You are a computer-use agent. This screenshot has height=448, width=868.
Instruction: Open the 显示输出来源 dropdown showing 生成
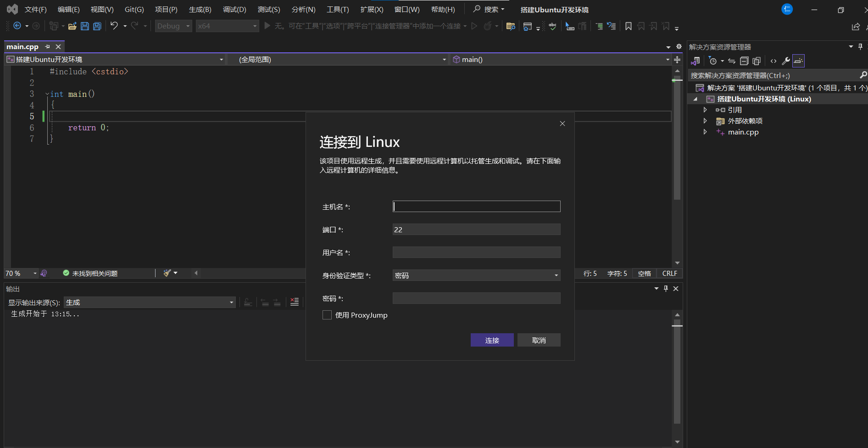pyautogui.click(x=150, y=302)
